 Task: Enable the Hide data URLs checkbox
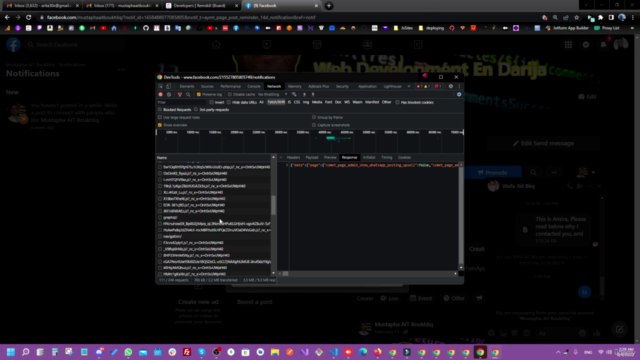pos(229,102)
